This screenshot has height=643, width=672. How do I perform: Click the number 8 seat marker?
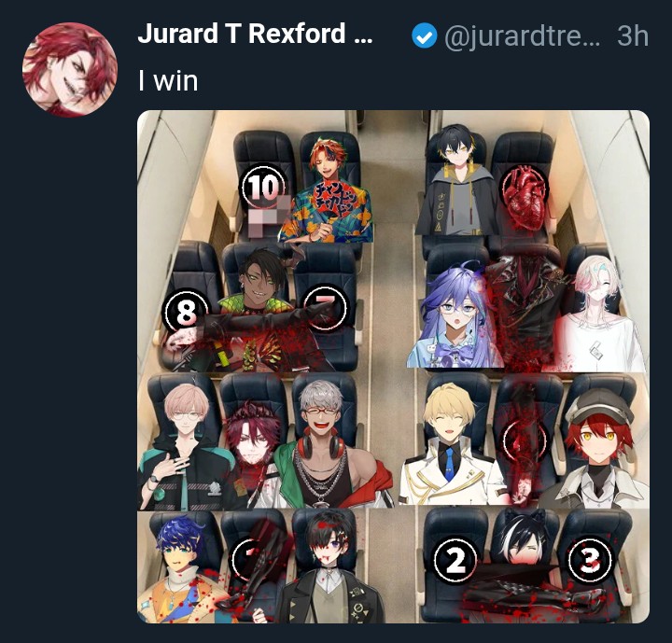(x=186, y=311)
